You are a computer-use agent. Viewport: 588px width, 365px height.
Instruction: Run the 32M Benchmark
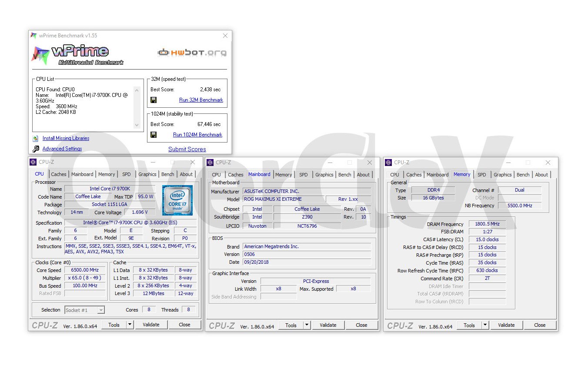(x=201, y=100)
